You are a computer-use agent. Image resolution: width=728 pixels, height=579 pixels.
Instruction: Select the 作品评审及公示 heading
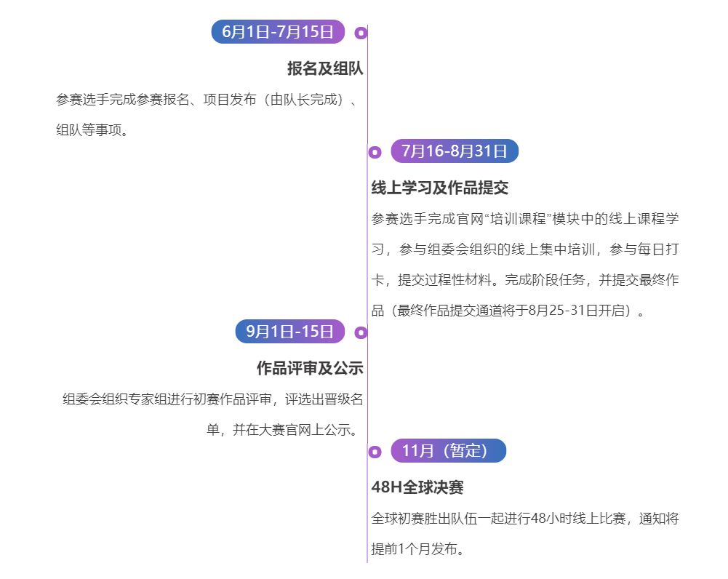click(x=310, y=369)
